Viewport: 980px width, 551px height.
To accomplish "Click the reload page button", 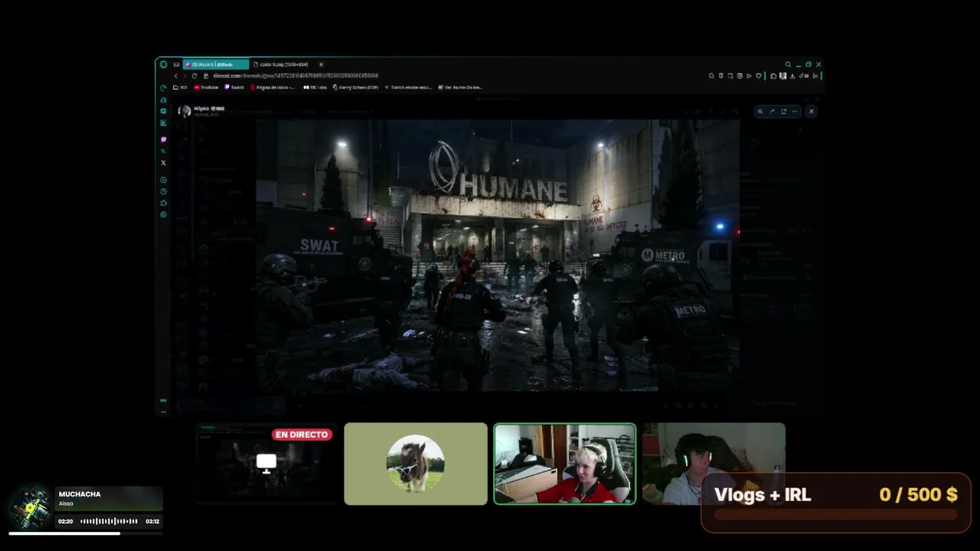I will [x=194, y=76].
